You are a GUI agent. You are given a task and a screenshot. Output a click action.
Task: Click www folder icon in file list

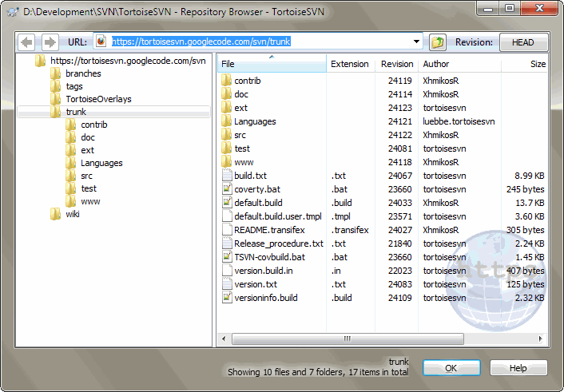pos(226,162)
